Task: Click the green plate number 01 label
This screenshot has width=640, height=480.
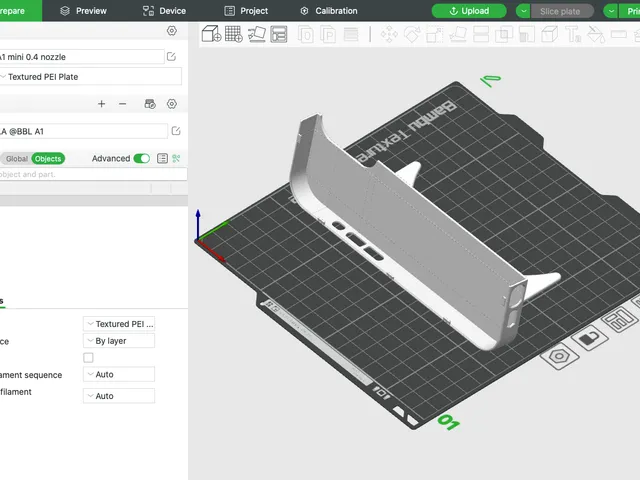Action: 449,422
